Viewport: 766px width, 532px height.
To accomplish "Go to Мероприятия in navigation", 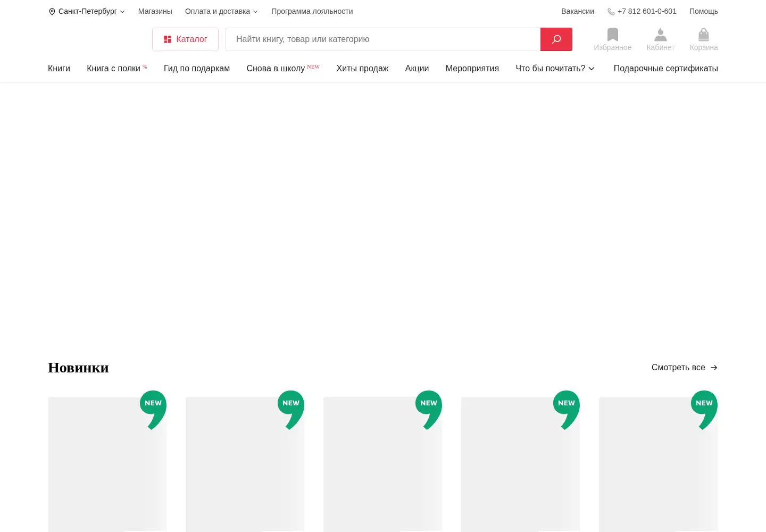I will [472, 68].
